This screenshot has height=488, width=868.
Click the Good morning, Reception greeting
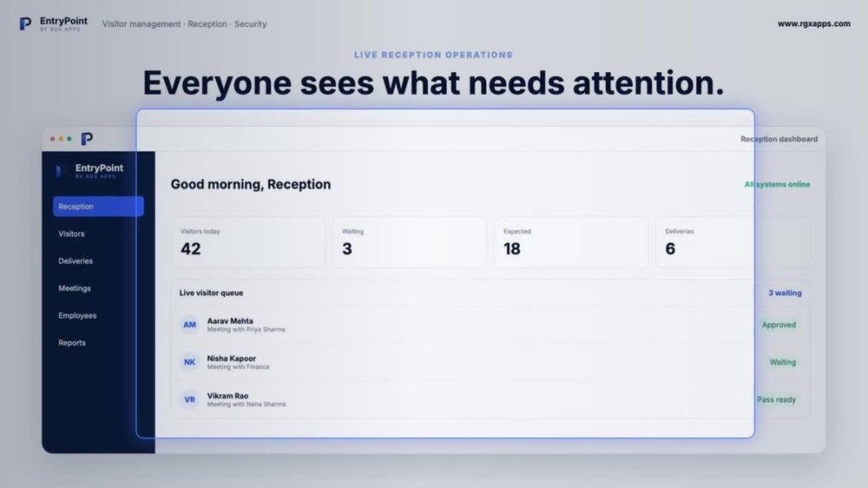pos(251,184)
